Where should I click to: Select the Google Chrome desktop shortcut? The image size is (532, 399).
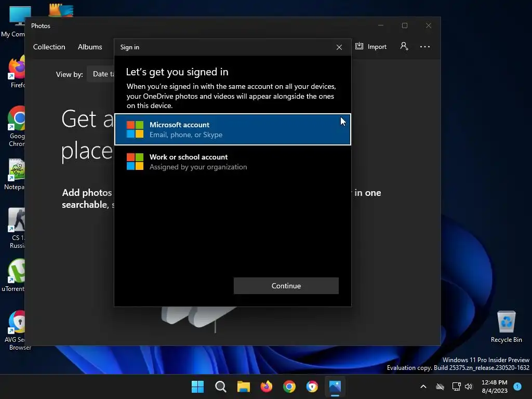pyautogui.click(x=16, y=126)
